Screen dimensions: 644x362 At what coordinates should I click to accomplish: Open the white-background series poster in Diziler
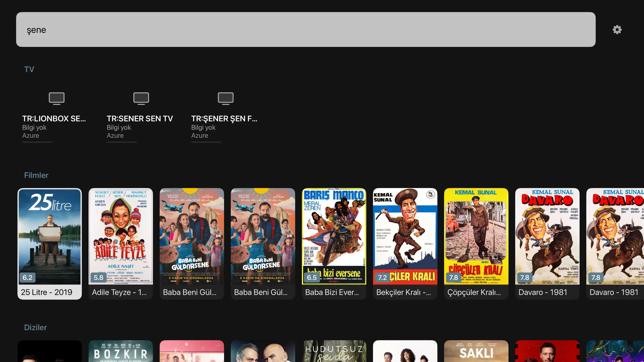click(405, 351)
